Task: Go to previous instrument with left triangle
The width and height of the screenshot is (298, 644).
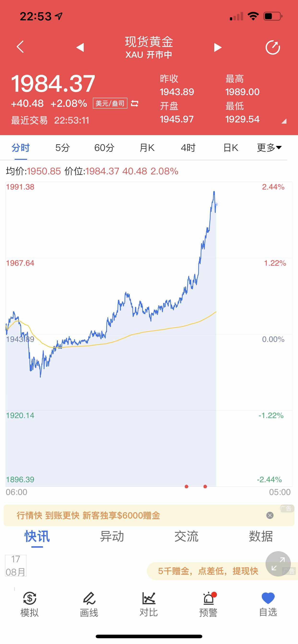Action: pos(80,47)
